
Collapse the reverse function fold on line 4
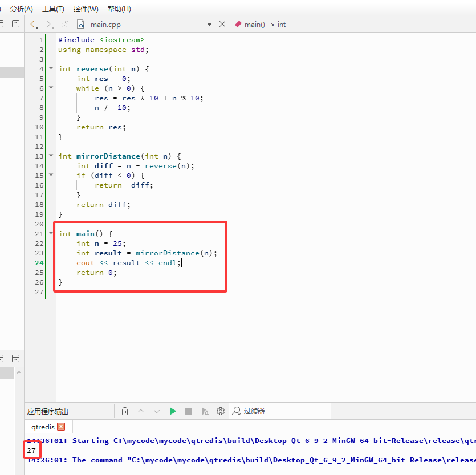point(51,68)
